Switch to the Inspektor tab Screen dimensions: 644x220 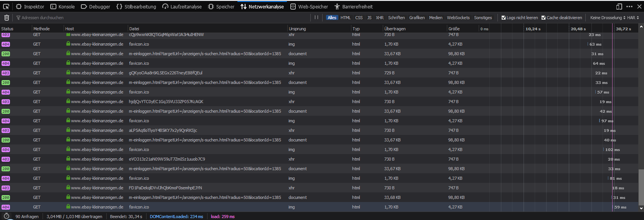tap(30, 7)
